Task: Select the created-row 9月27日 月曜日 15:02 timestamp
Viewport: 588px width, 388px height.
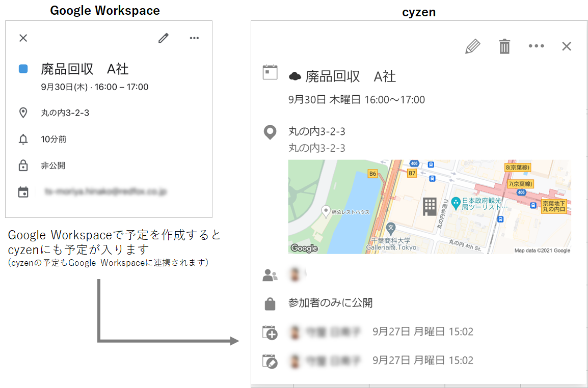Action: coord(422,332)
